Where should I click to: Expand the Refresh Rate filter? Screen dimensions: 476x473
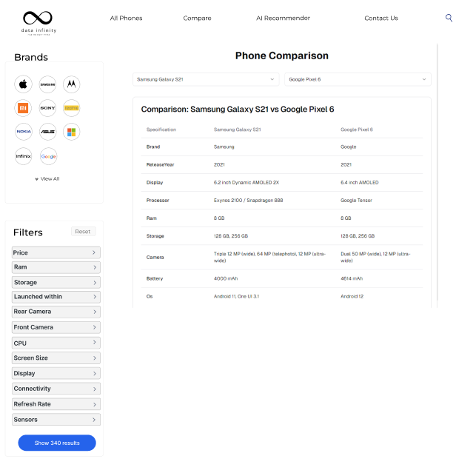tap(56, 404)
